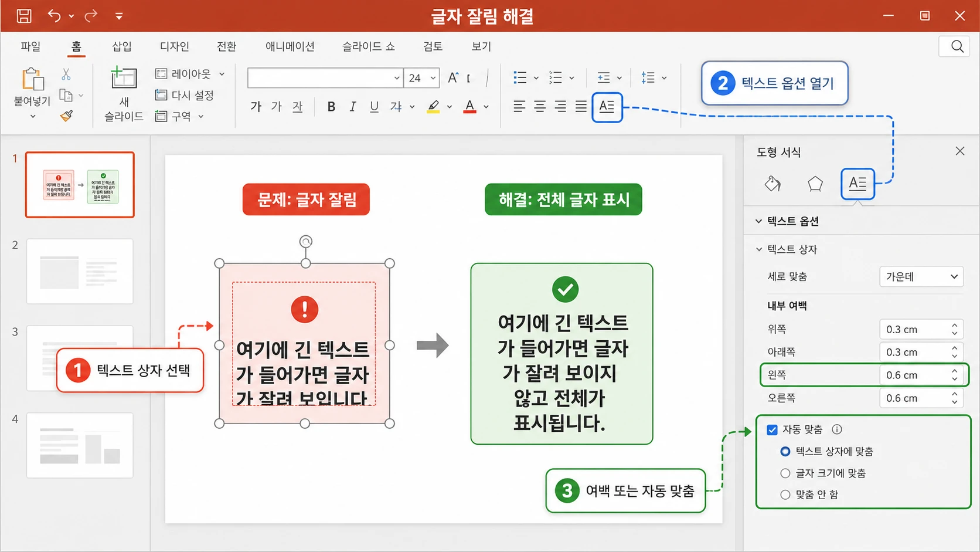Open text options from the ribbon

(x=607, y=107)
